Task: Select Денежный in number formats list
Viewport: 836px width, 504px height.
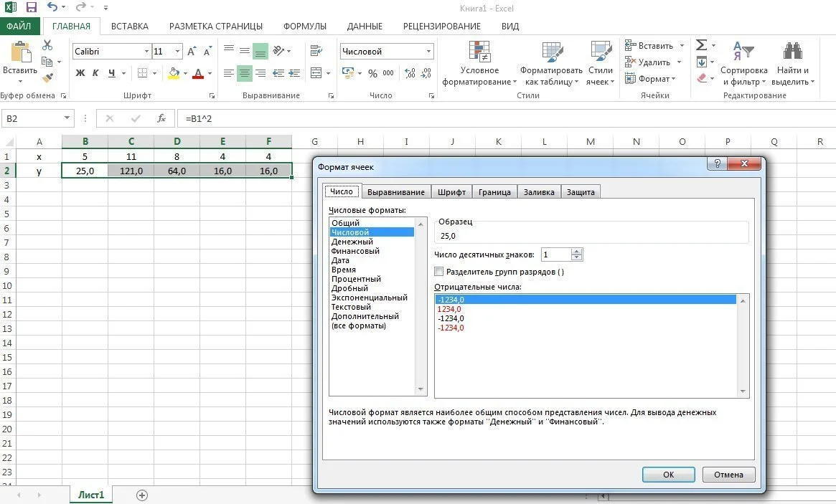Action: (352, 242)
